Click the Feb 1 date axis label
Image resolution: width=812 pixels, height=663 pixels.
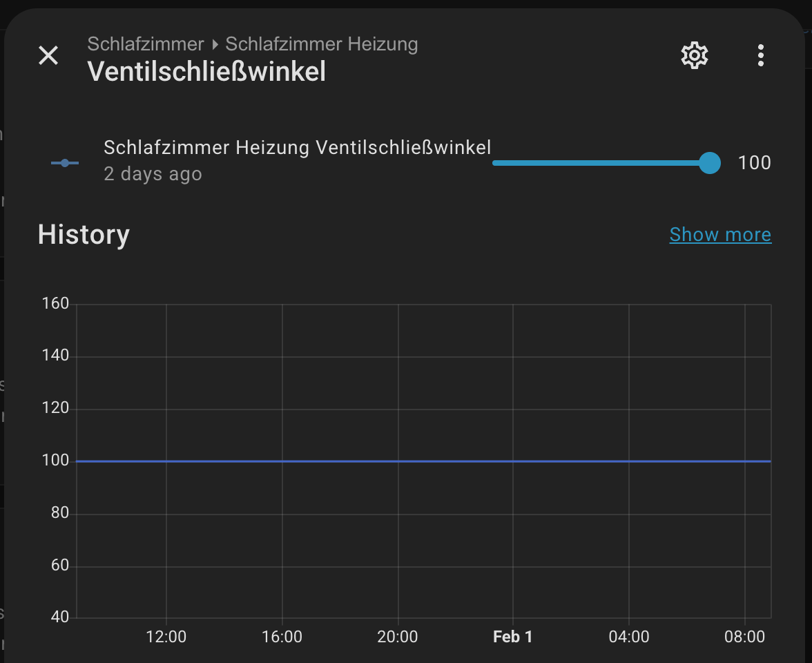tap(512, 637)
